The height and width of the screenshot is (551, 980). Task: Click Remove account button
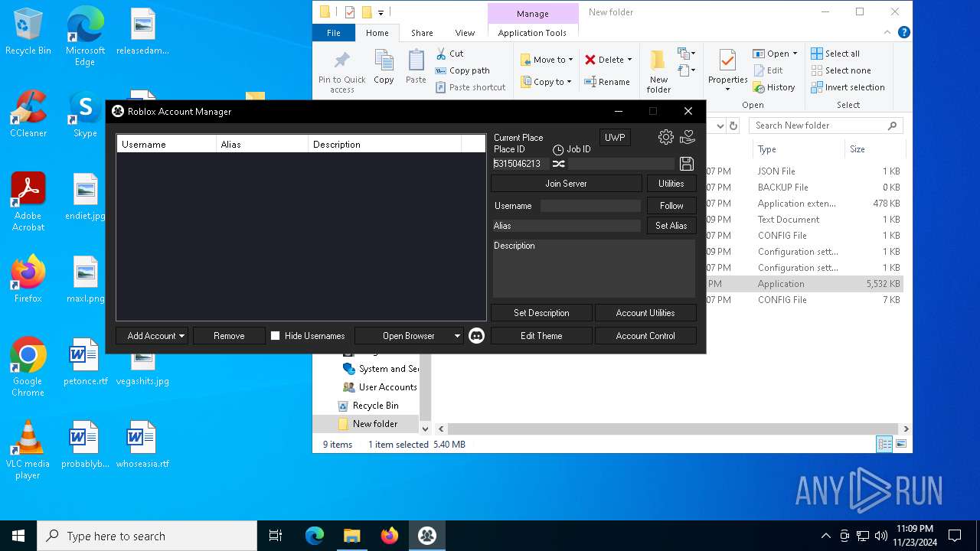(229, 336)
